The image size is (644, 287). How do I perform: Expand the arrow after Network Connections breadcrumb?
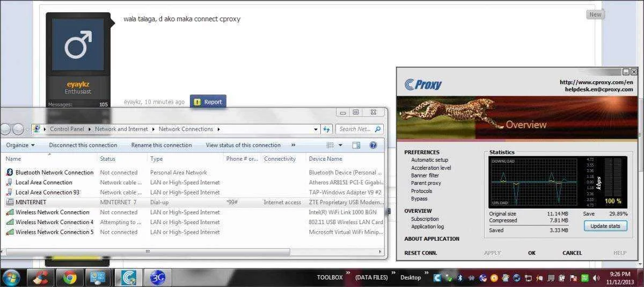point(218,129)
